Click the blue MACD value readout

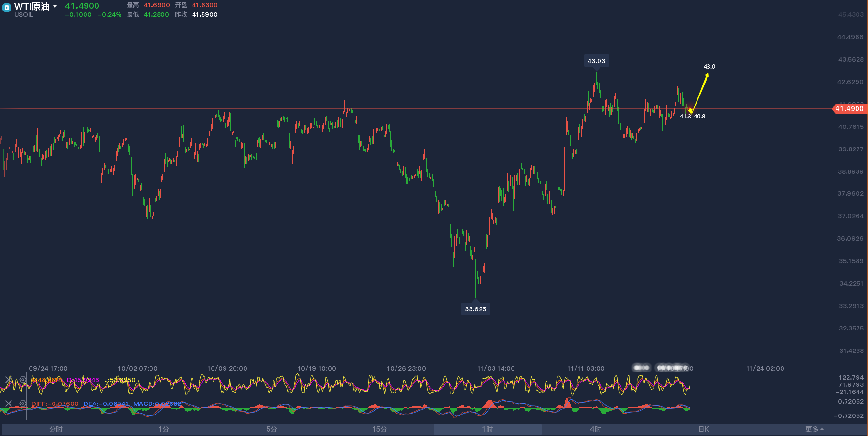click(157, 404)
